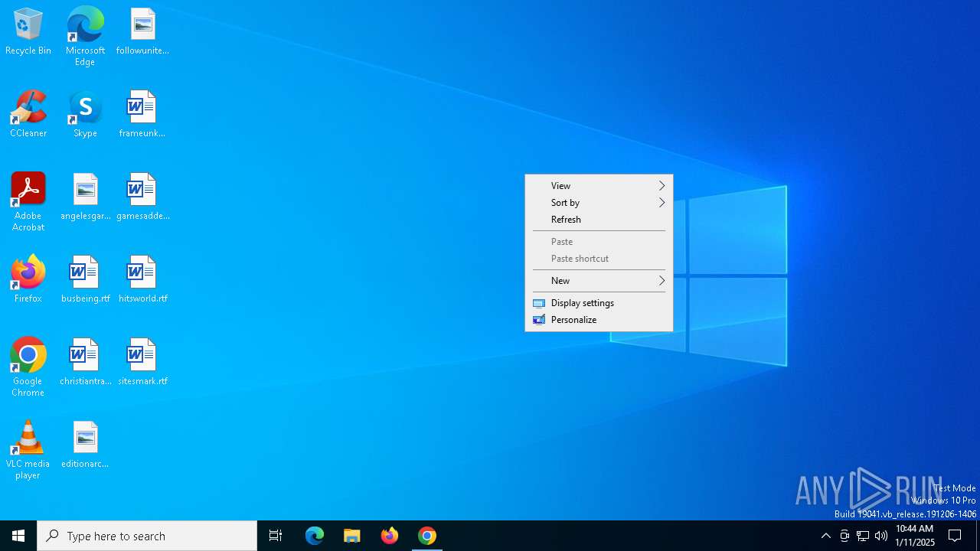Select the hitsworld.rtf file icon
Image resolution: width=980 pixels, height=551 pixels.
(142, 280)
